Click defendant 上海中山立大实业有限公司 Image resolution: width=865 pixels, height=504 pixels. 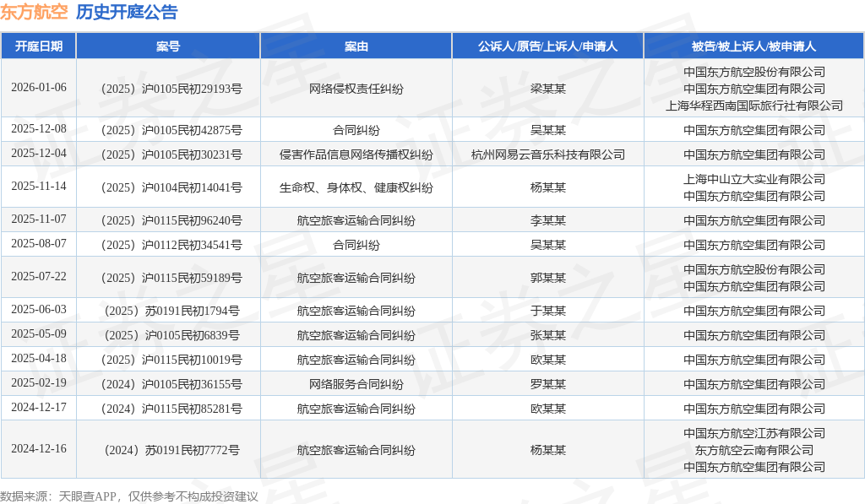pos(754,179)
